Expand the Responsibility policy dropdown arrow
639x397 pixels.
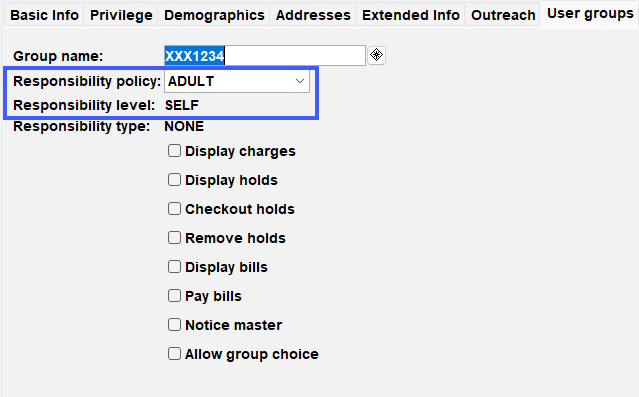(x=300, y=81)
